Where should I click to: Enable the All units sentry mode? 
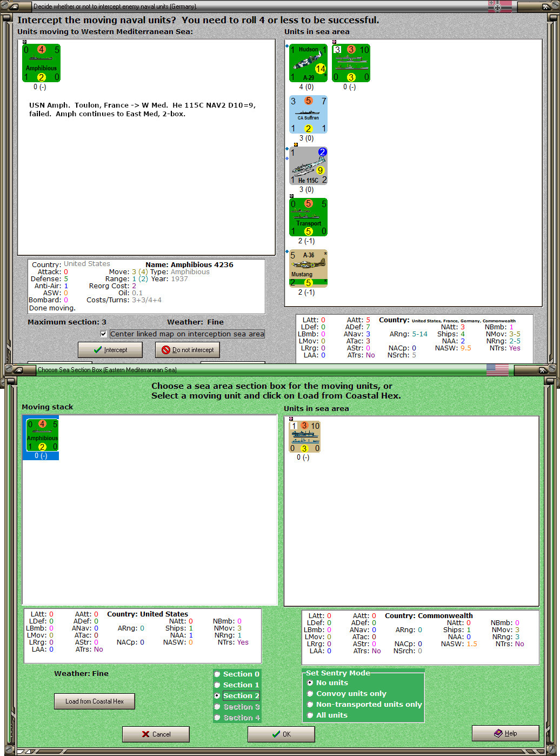coord(310,715)
